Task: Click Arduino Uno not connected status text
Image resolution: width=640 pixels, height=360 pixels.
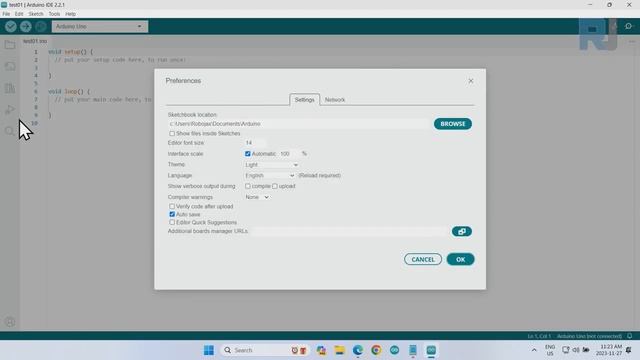Action: (589, 336)
